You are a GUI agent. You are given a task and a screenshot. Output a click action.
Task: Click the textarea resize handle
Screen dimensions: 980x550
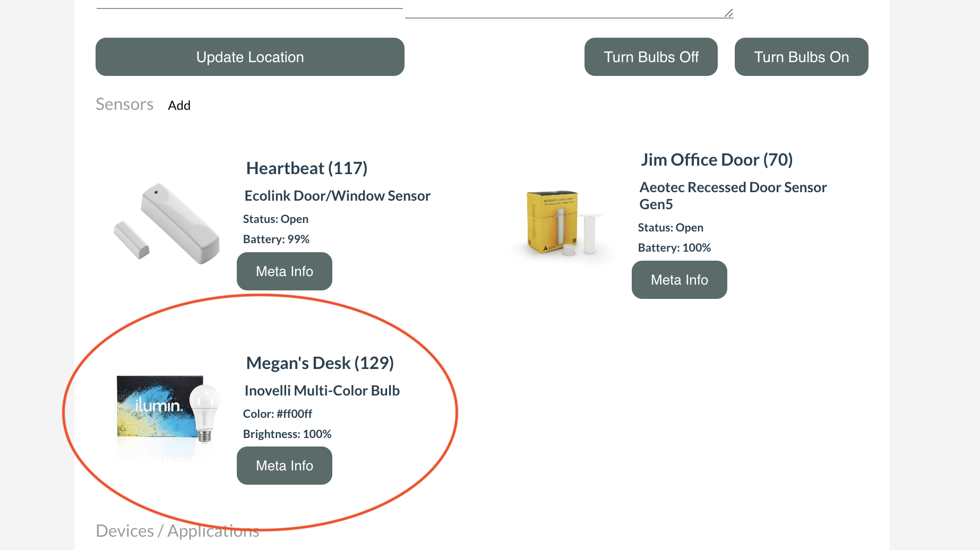pos(729,13)
